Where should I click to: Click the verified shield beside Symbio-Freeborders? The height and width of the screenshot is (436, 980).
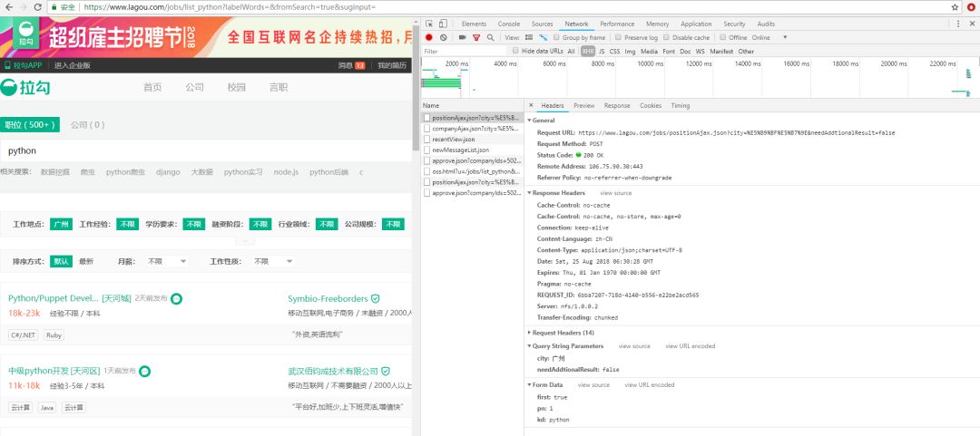click(375, 299)
